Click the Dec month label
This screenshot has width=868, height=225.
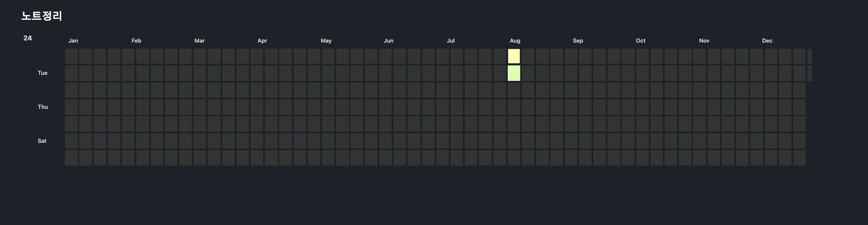(767, 40)
